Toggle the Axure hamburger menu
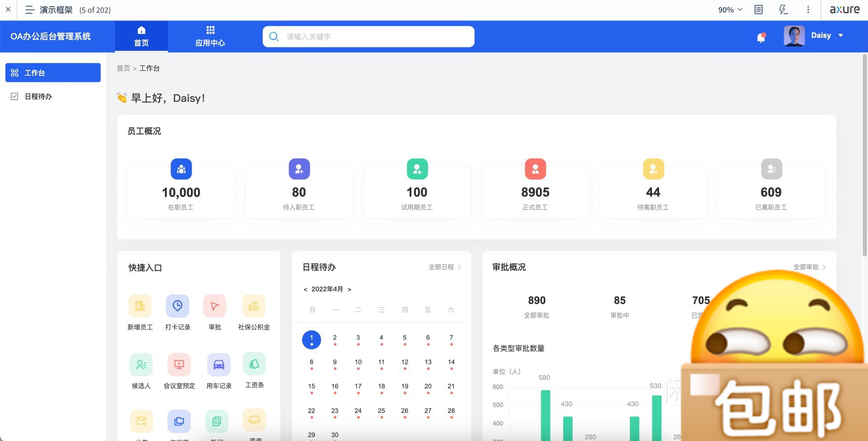 click(x=30, y=10)
